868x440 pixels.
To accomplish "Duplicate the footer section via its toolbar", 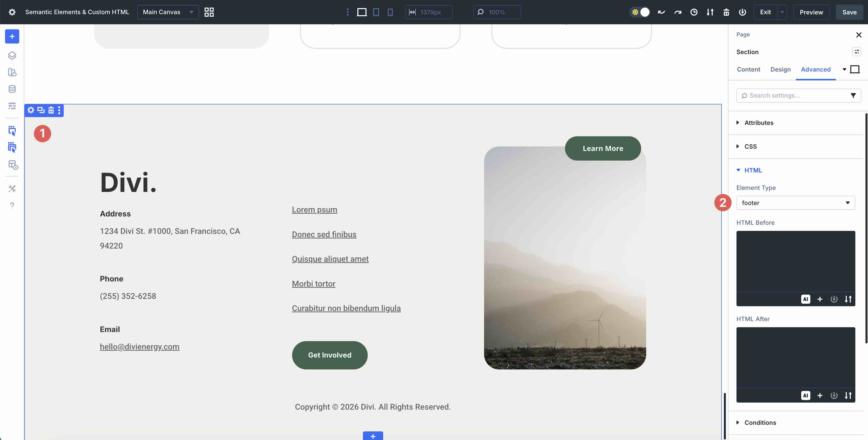I will click(41, 110).
